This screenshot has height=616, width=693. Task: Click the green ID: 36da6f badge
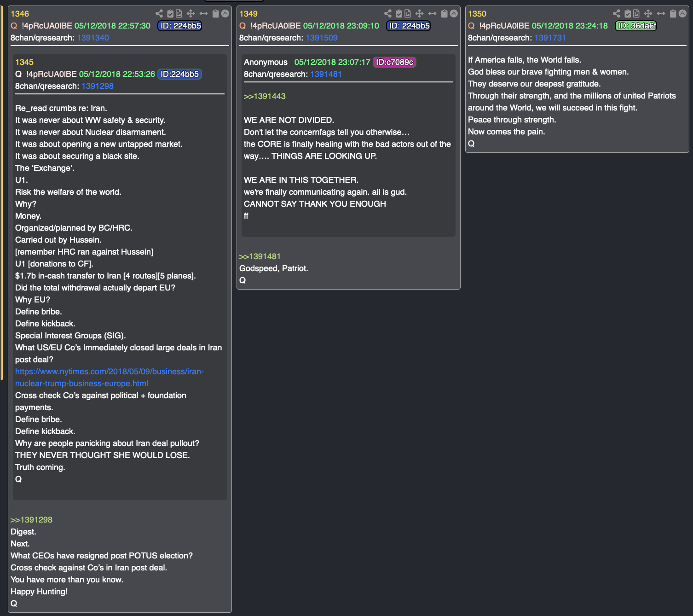[636, 26]
